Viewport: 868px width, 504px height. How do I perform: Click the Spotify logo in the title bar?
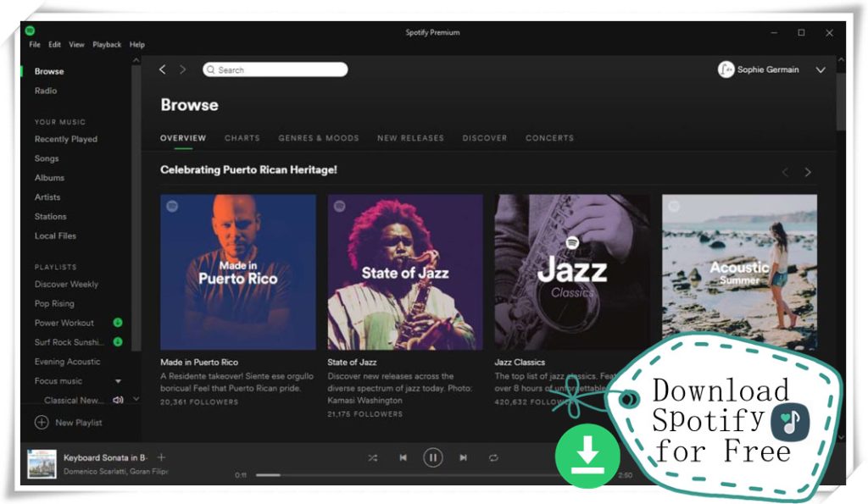tap(30, 30)
